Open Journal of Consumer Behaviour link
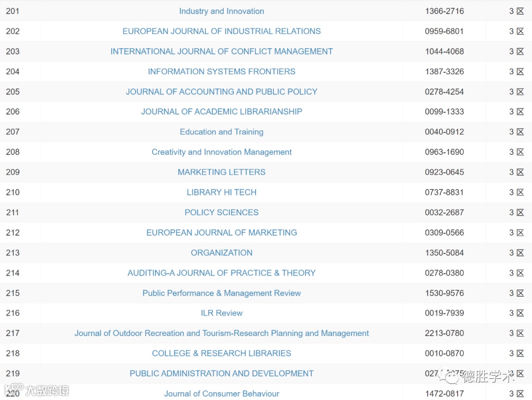This screenshot has width=532, height=400. pyautogui.click(x=222, y=394)
